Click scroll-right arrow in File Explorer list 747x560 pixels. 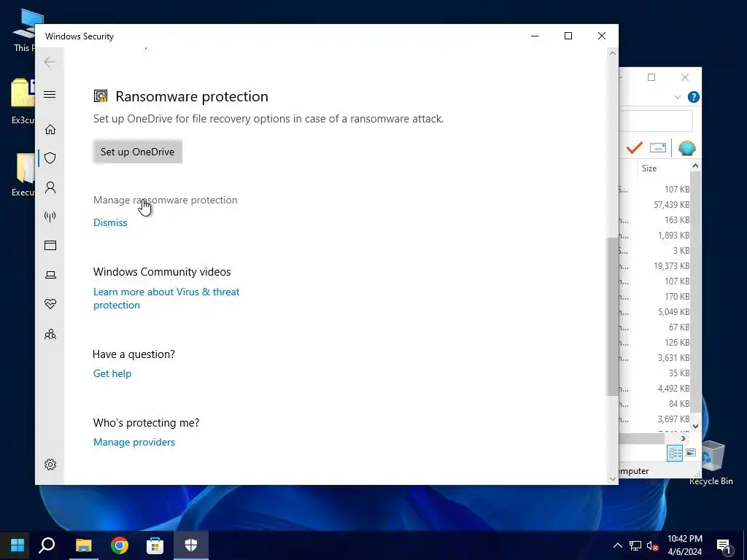point(683,438)
